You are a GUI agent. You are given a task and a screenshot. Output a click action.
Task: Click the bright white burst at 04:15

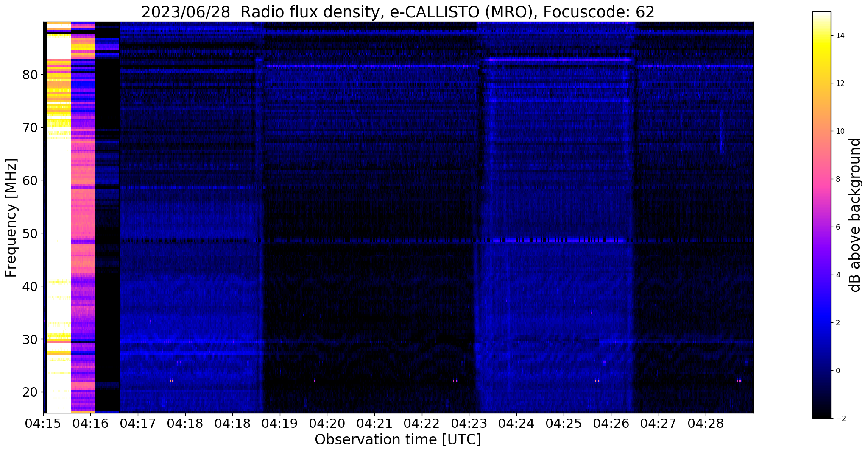59,218
